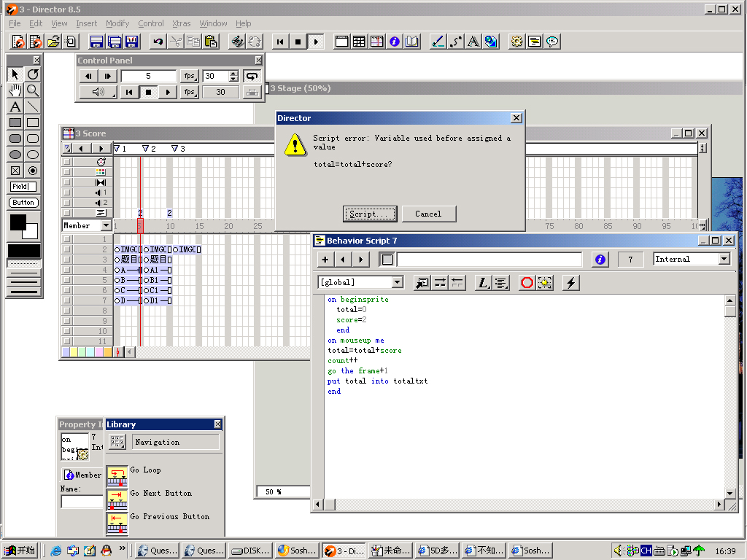
Task: Select the Text tool in tool palette
Action: tap(15, 106)
